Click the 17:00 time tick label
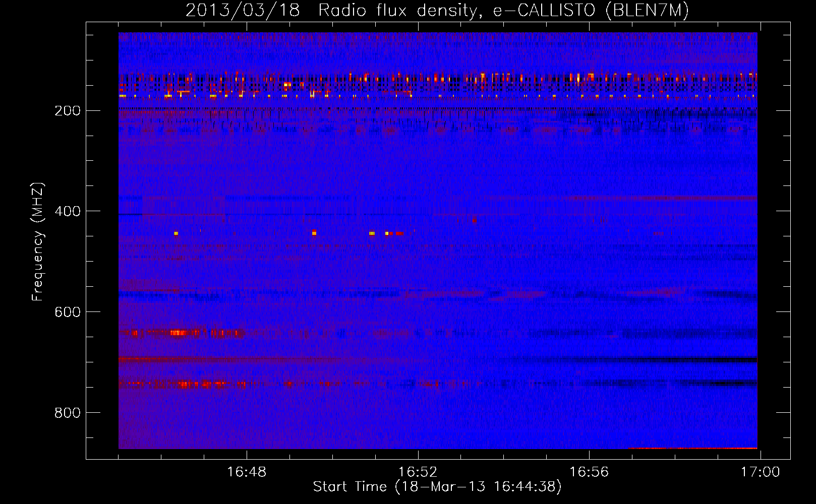The image size is (816, 504). (x=760, y=472)
